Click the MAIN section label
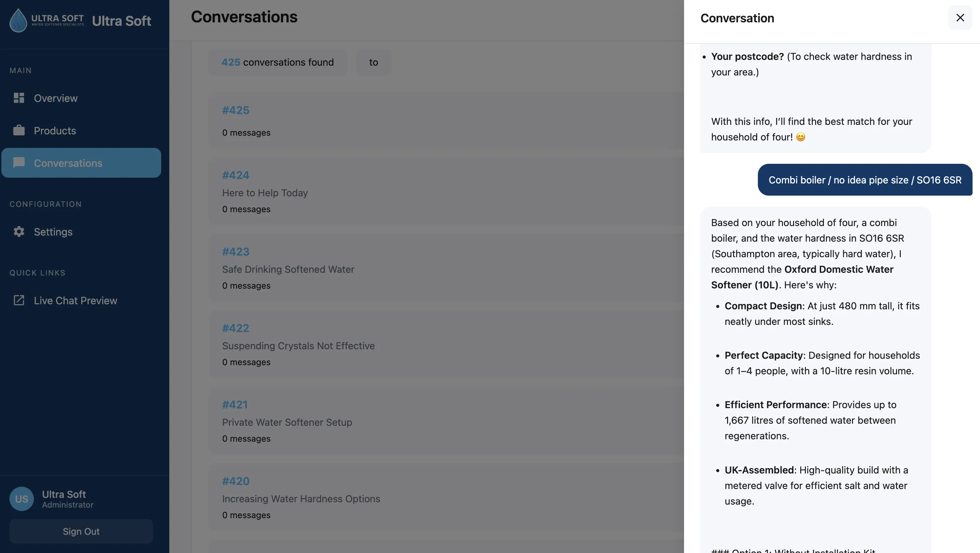The width and height of the screenshot is (980, 553). 21,71
